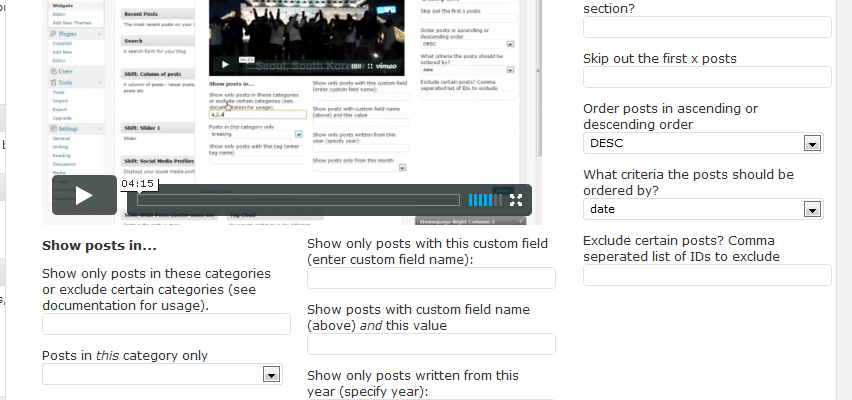The width and height of the screenshot is (852, 400).
Task: Focus the custom field name input
Action: (431, 278)
